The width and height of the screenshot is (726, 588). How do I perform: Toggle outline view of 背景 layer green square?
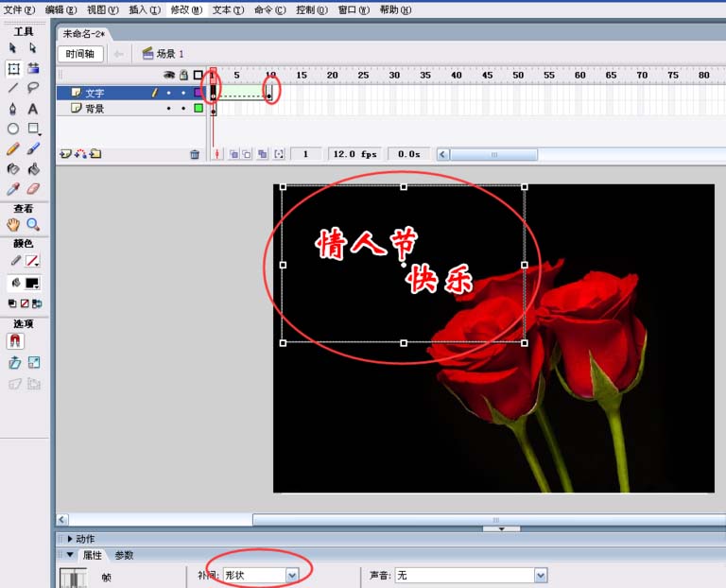point(199,109)
